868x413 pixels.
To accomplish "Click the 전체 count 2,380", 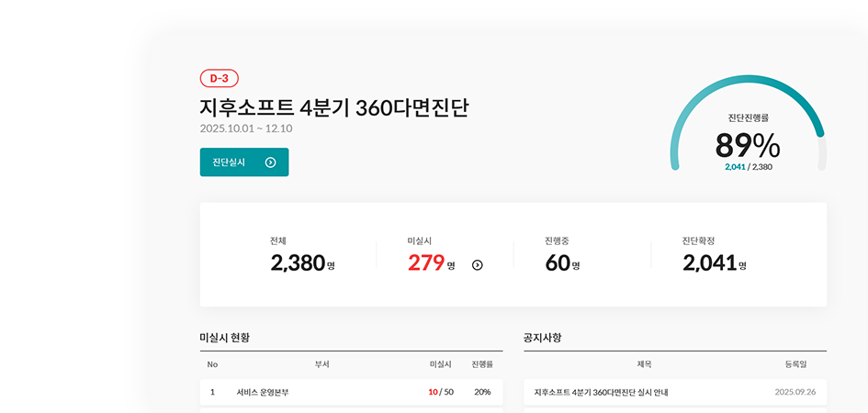I will point(298,263).
